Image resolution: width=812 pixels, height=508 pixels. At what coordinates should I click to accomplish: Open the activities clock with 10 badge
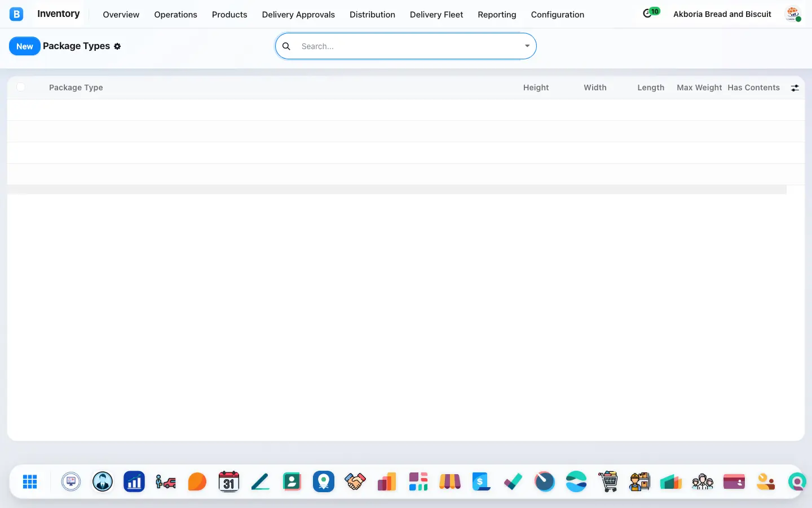(651, 13)
